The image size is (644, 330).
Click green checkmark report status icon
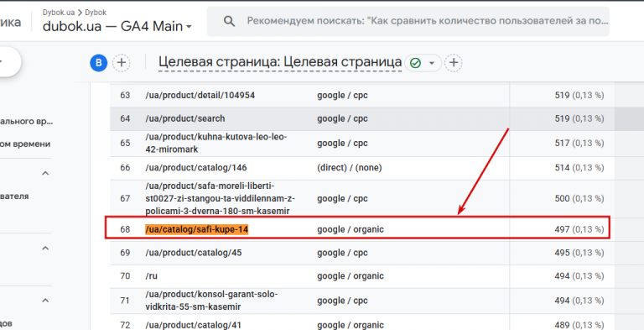[x=416, y=63]
